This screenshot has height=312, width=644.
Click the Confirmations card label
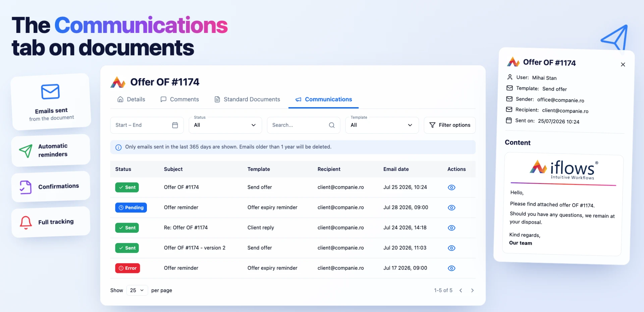pyautogui.click(x=59, y=186)
